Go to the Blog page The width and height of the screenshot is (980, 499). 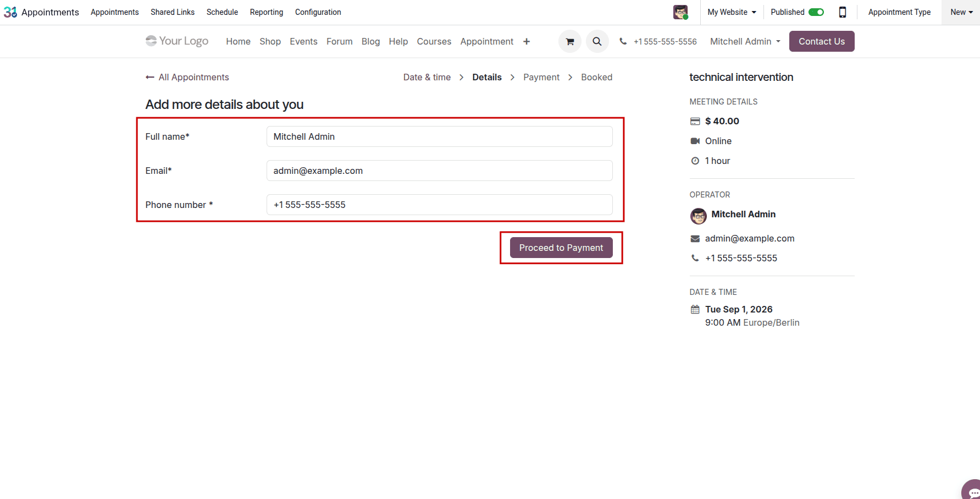370,41
